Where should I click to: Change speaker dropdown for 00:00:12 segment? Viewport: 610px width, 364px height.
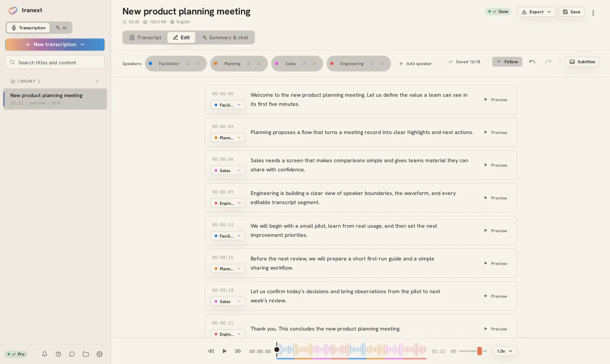click(228, 236)
